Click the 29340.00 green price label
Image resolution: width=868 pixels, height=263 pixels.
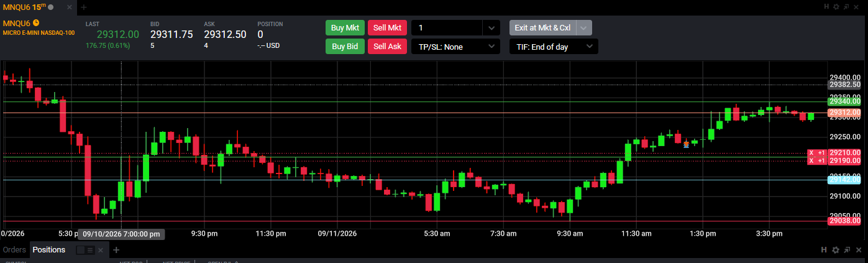[844, 101]
